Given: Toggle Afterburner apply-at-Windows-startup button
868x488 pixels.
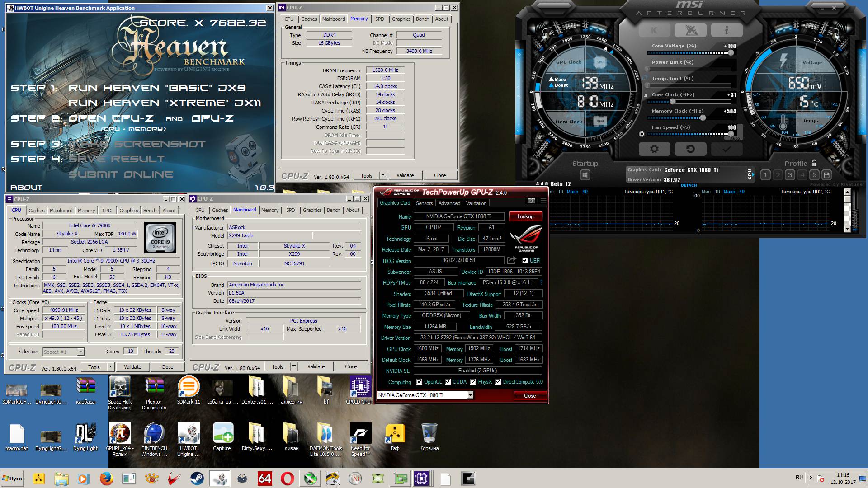Looking at the screenshot, I should 585,175.
